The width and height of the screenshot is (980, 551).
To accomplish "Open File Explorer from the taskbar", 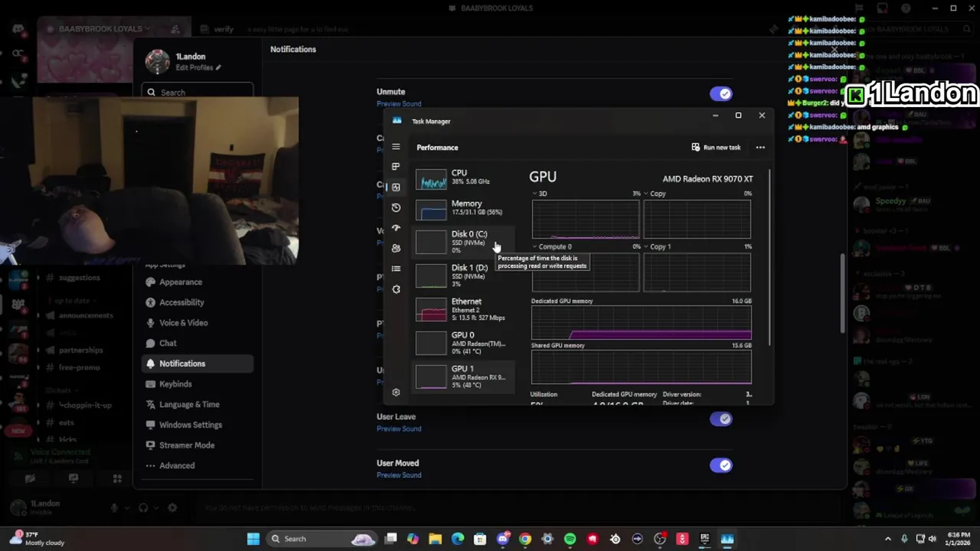I will tap(436, 539).
